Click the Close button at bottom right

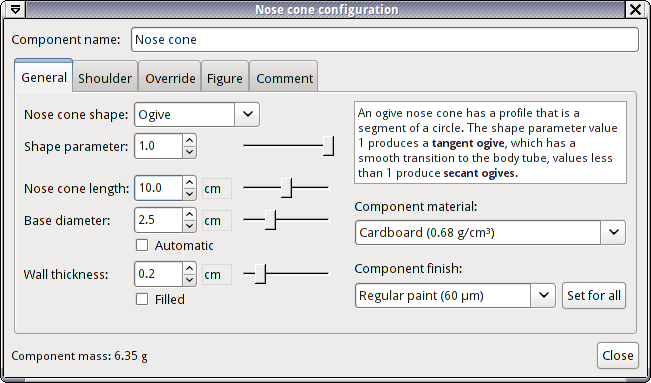618,355
